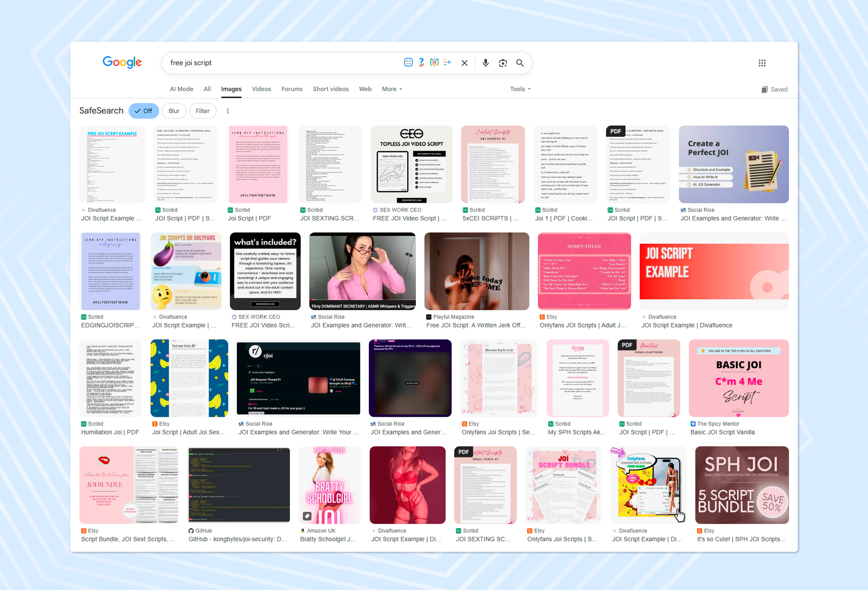Open Google Lens image search
Image resolution: width=868 pixels, height=590 pixels.
tap(502, 63)
